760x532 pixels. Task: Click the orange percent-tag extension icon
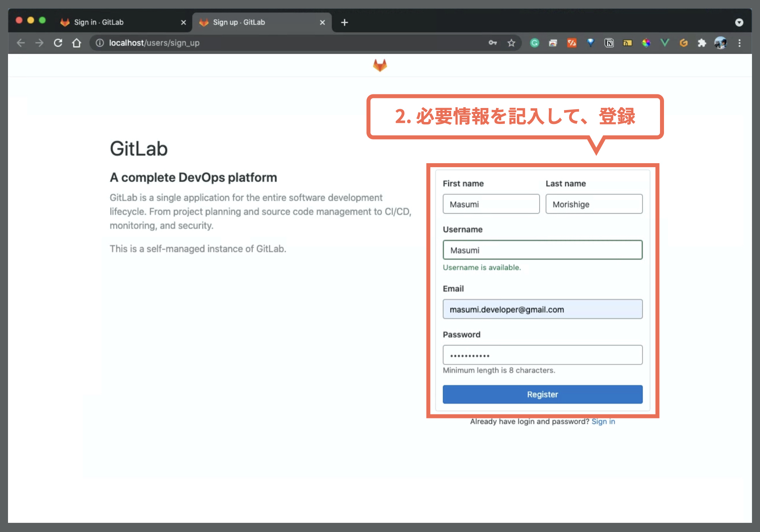(572, 43)
